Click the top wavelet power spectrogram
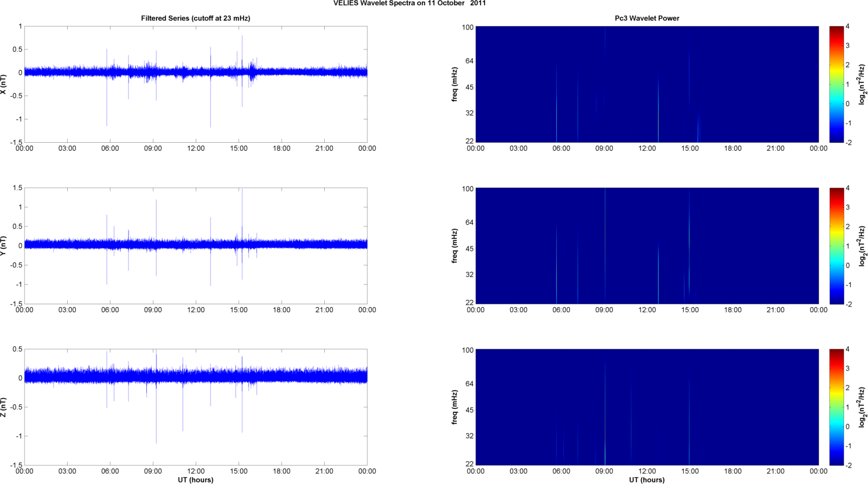The image size is (868, 484). click(x=647, y=84)
